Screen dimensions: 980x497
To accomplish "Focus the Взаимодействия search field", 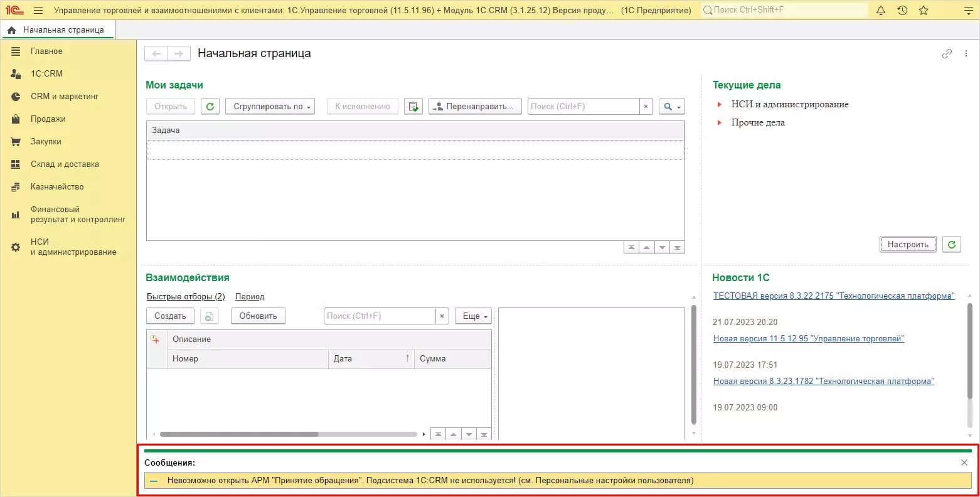I will click(380, 316).
